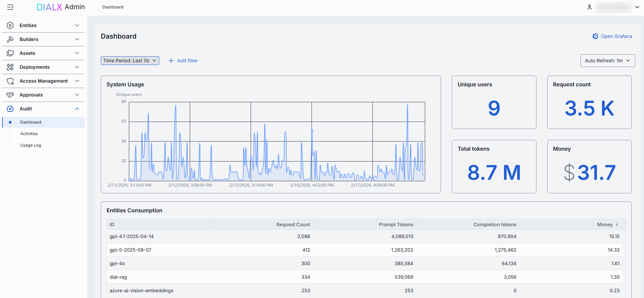The width and height of the screenshot is (644, 298).
Task: Collapse the Audit section chevron
Action: [x=77, y=109]
